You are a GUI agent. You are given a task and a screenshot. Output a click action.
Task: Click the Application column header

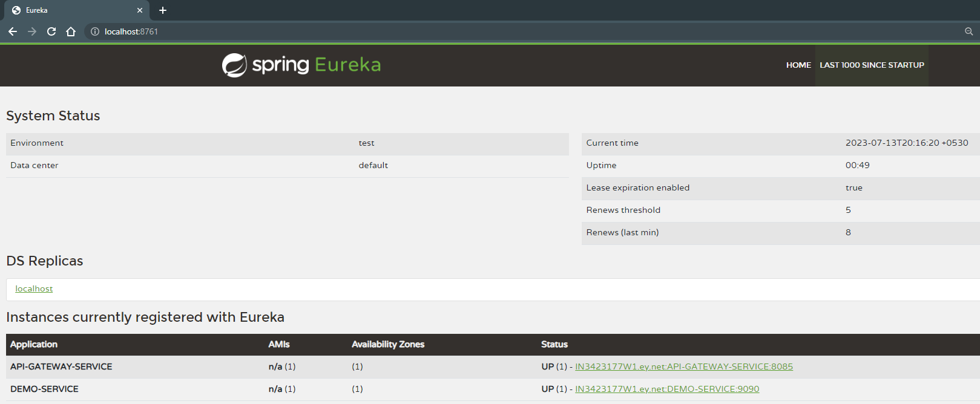pos(34,345)
